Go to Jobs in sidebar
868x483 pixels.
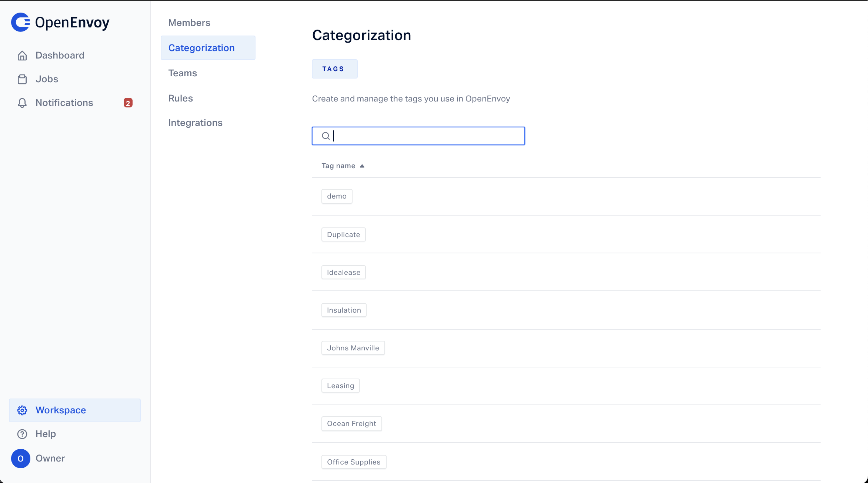pos(75,79)
